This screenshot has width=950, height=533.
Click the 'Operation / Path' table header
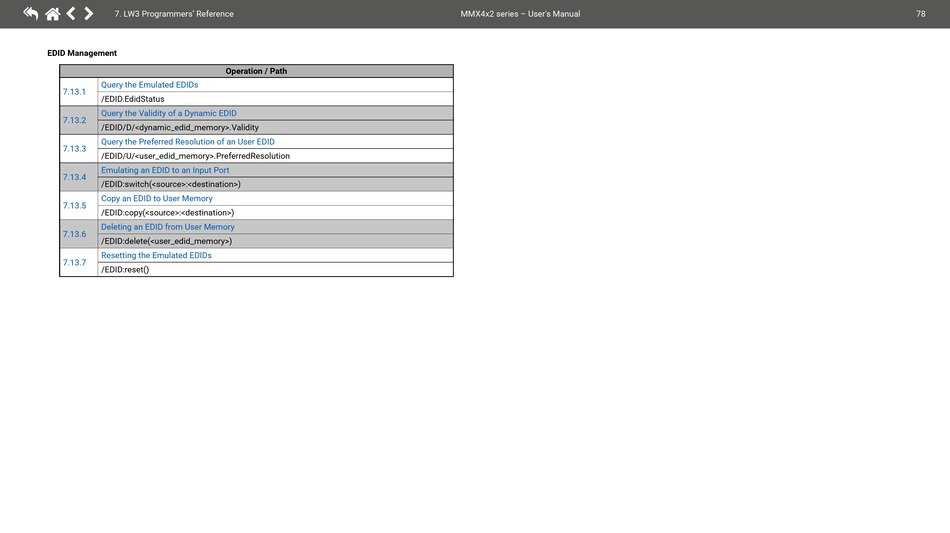(256, 71)
